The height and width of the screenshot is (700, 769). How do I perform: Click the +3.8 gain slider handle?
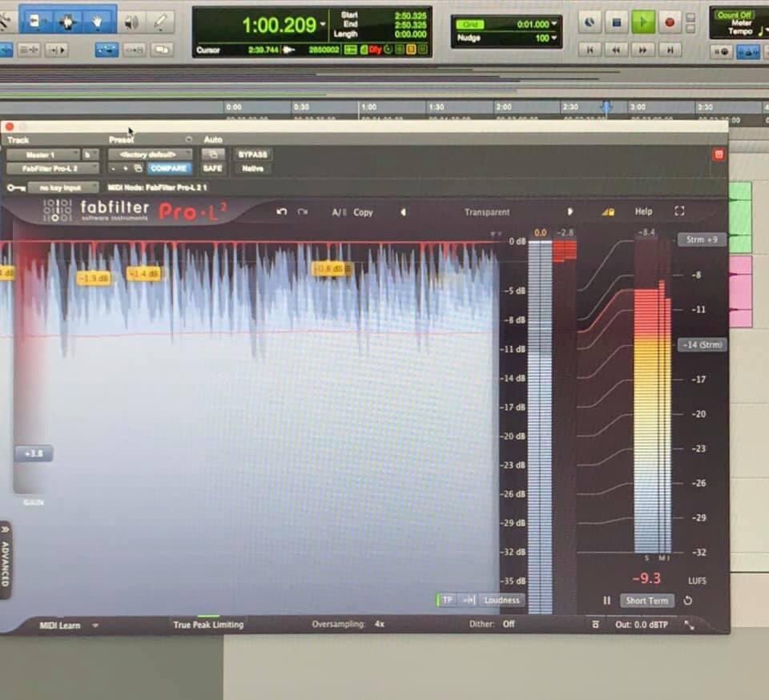(x=34, y=453)
